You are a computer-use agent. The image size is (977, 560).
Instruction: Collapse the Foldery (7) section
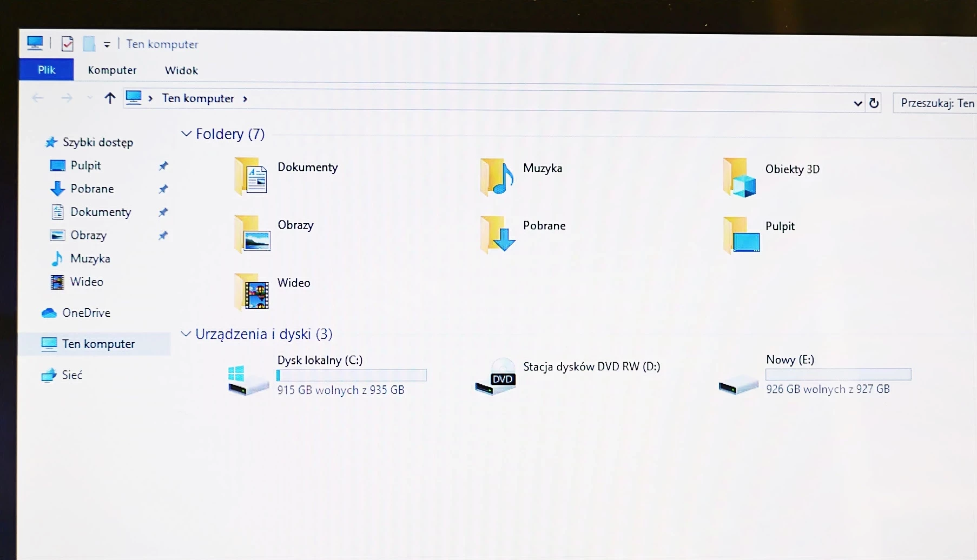tap(186, 134)
